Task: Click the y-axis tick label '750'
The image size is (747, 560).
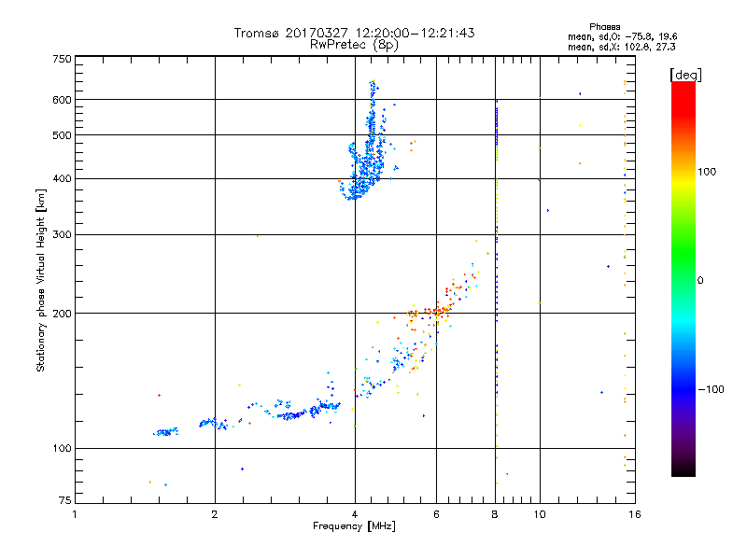Action: pyautogui.click(x=62, y=59)
